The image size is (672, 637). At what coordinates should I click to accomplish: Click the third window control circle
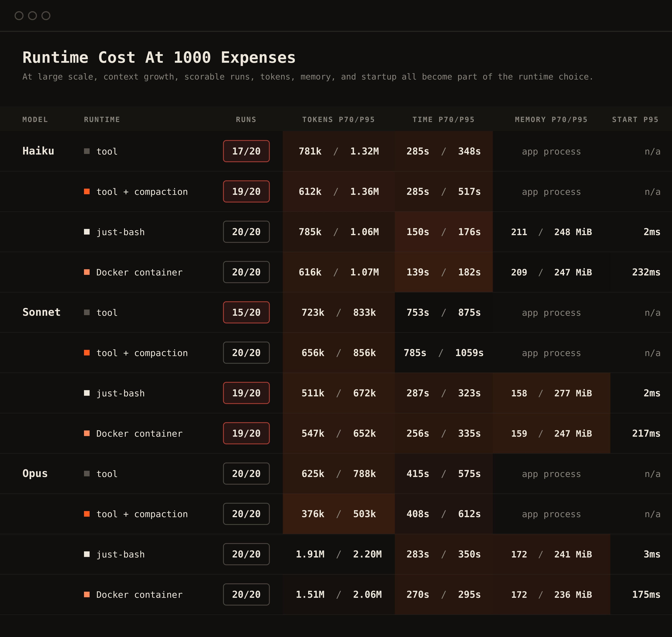coord(46,16)
